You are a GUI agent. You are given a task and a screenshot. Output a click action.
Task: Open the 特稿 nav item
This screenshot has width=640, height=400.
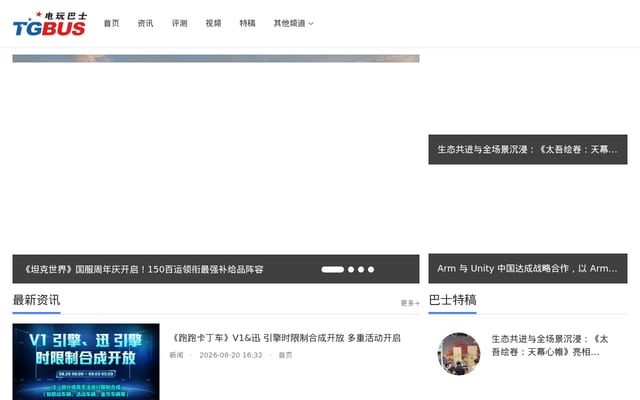pyautogui.click(x=247, y=23)
